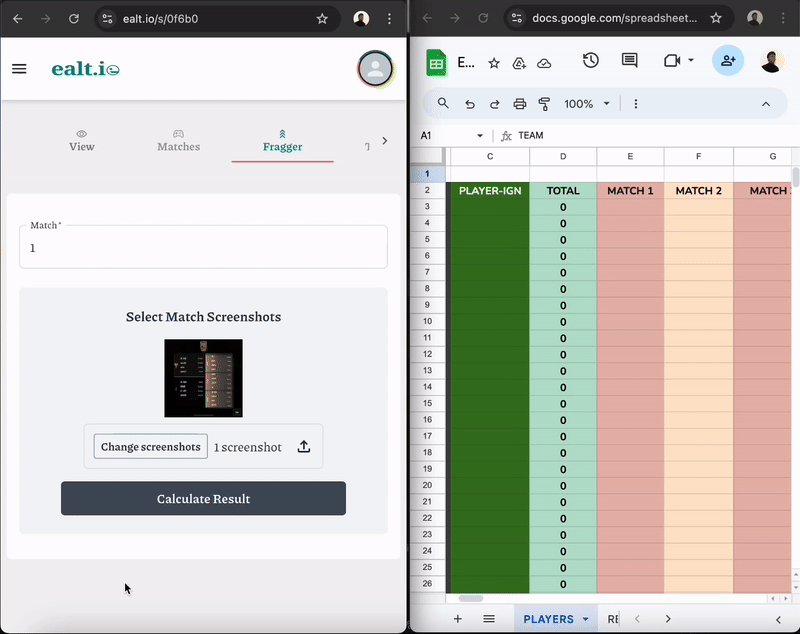Check the cloud save status icon
800x634 pixels.
point(544,63)
